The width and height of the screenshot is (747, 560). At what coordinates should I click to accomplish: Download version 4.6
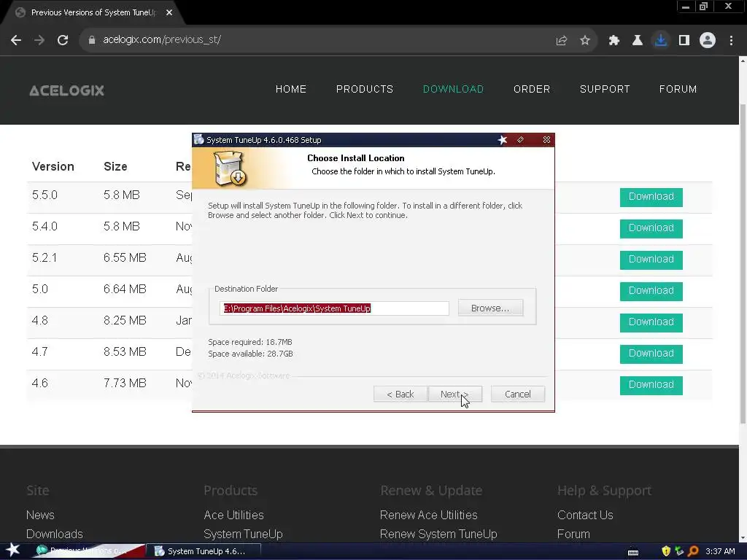651,385
